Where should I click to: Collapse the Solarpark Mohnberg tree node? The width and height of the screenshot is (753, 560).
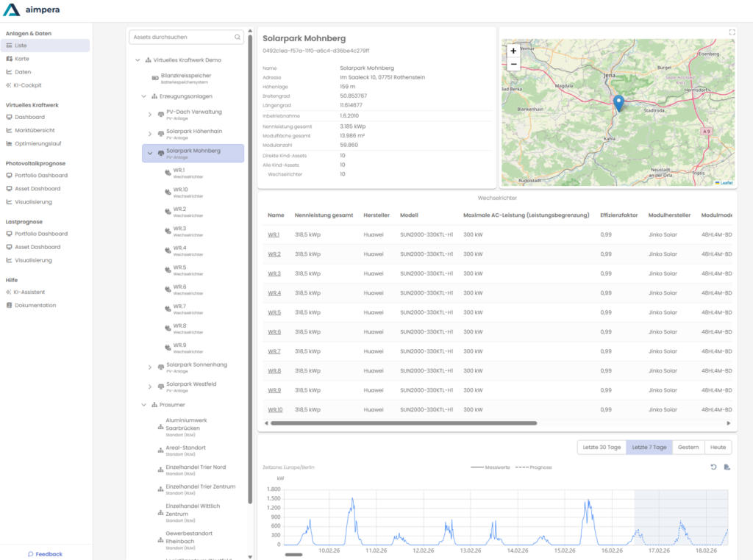(x=150, y=153)
